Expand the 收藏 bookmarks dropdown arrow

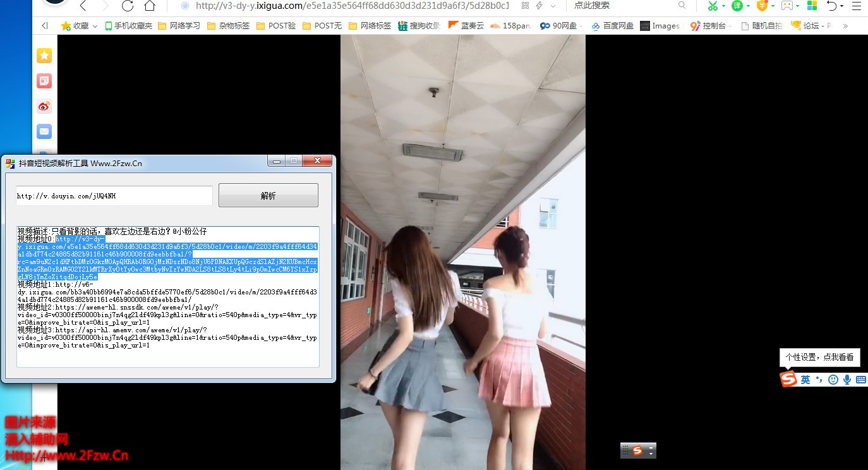tap(95, 26)
